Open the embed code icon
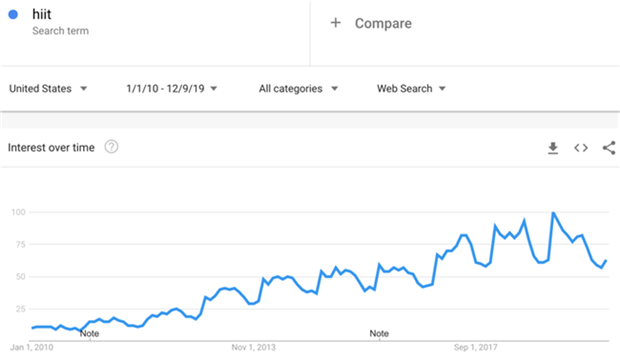Viewport: 620px width, 360px height. 581,148
